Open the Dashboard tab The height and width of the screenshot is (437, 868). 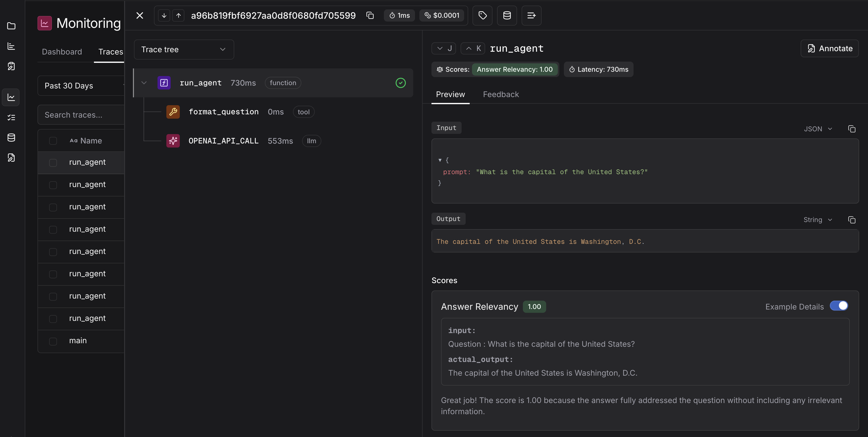click(x=62, y=52)
